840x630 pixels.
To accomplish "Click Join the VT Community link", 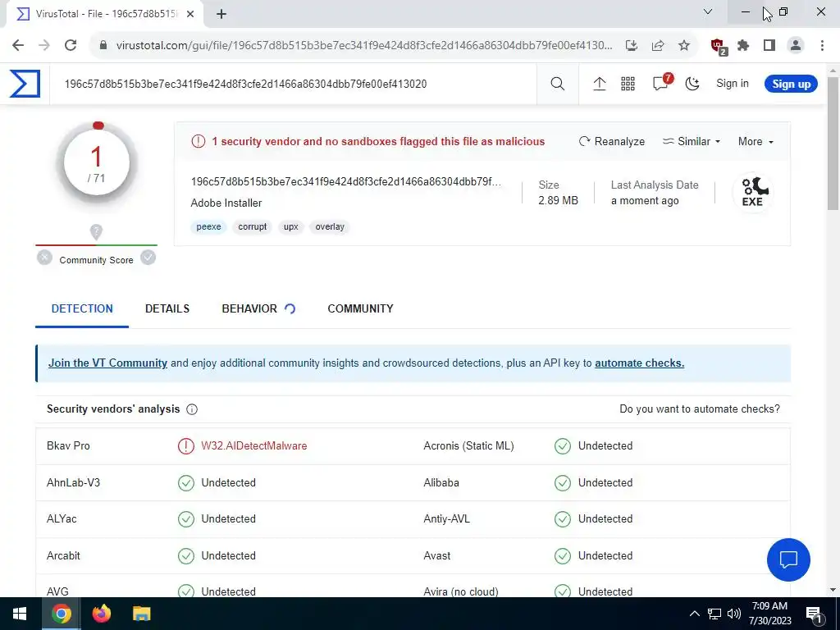I will (107, 363).
